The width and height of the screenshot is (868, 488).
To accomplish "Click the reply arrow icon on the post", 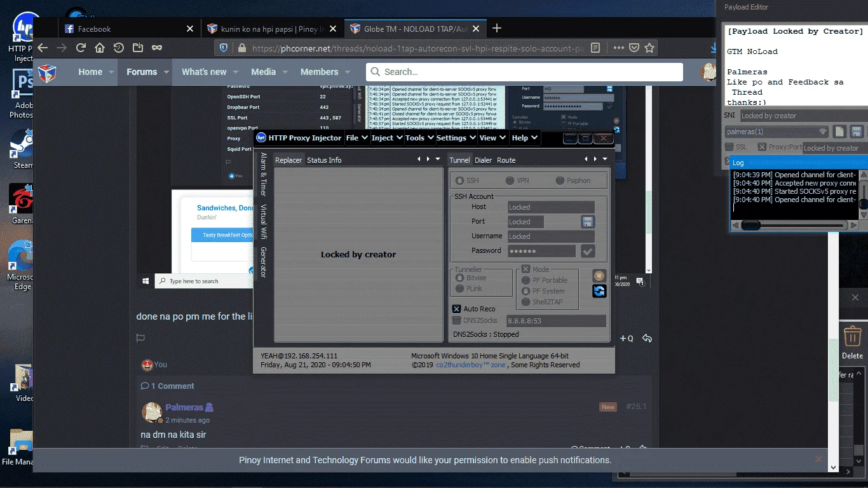I will coord(647,338).
